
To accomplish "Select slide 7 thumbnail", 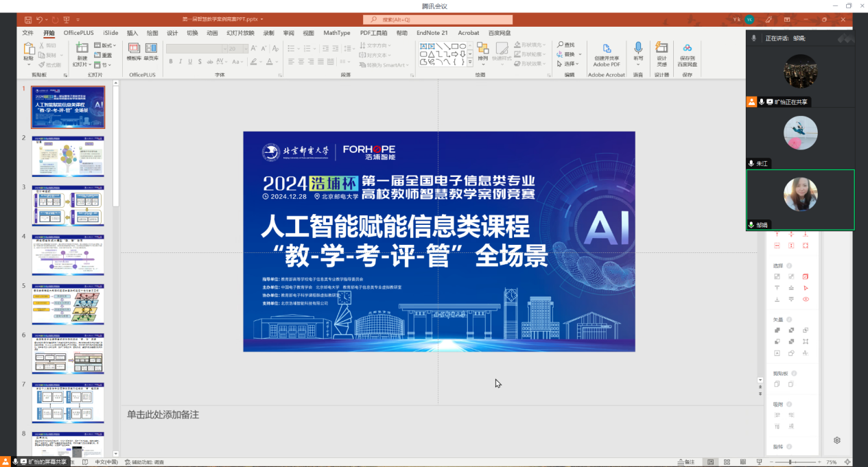I will pyautogui.click(x=68, y=403).
